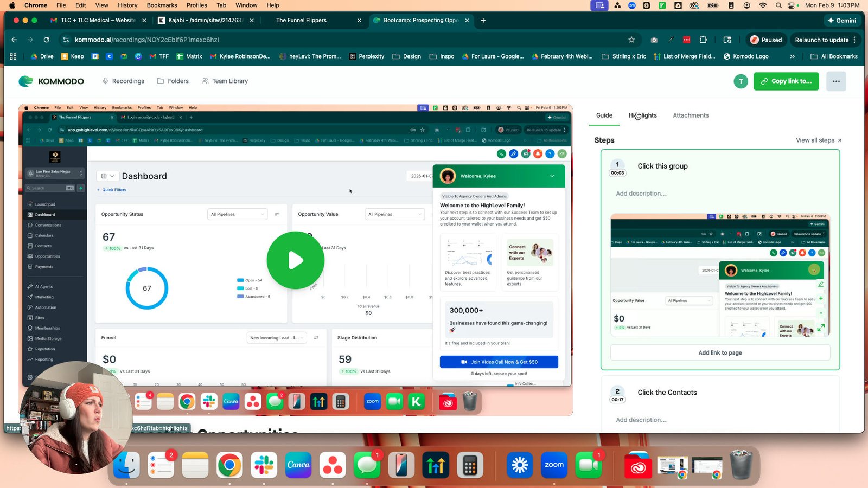868x488 pixels.
Task: Click the Add link to page button
Action: pos(720,352)
